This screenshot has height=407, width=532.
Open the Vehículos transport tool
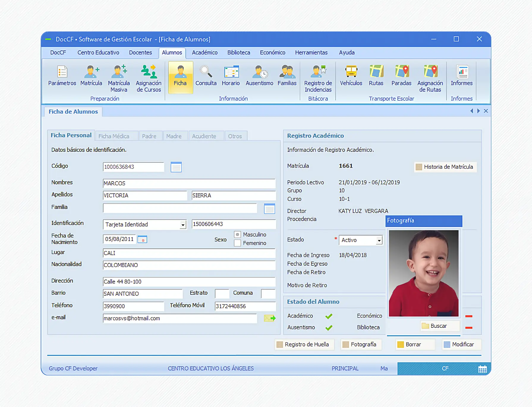pos(351,76)
